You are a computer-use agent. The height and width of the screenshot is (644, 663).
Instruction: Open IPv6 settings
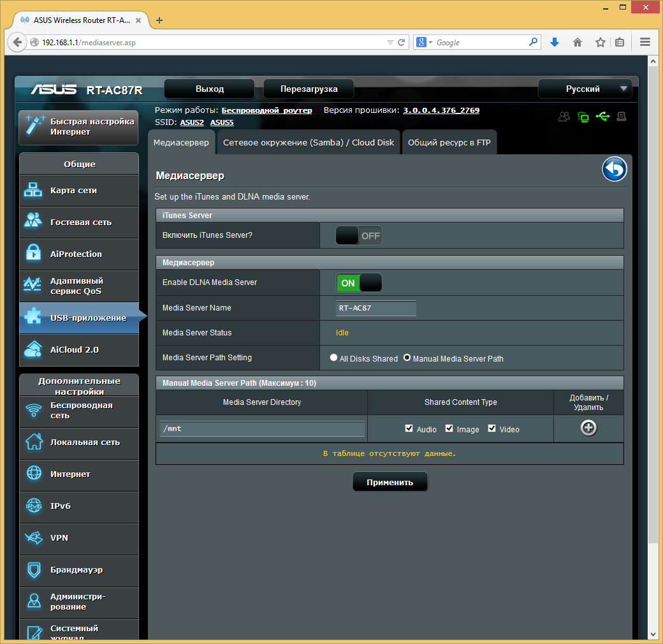coord(79,506)
